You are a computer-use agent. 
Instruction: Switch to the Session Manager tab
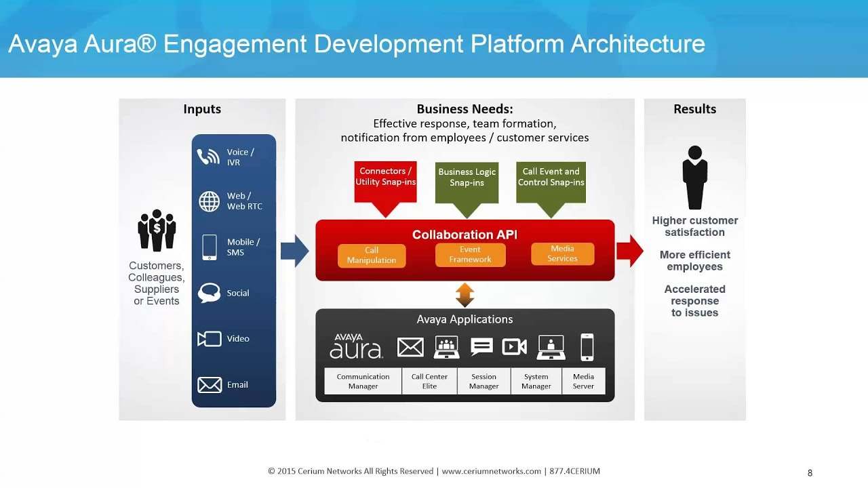[484, 380]
